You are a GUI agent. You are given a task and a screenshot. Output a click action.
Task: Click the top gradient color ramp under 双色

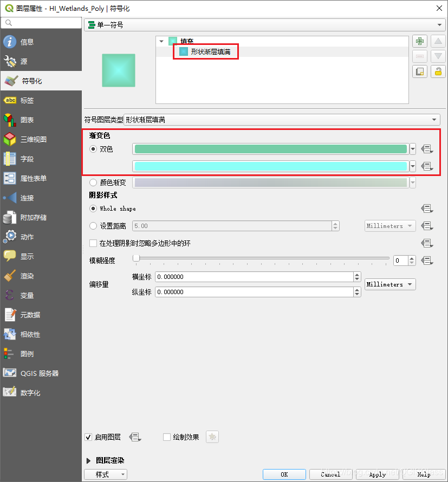pyautogui.click(x=268, y=148)
